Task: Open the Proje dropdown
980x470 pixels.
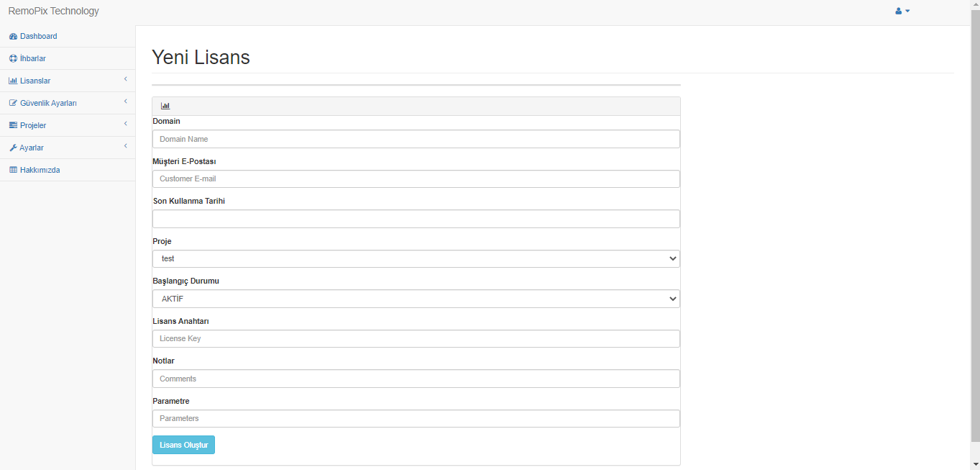Action: coord(416,259)
